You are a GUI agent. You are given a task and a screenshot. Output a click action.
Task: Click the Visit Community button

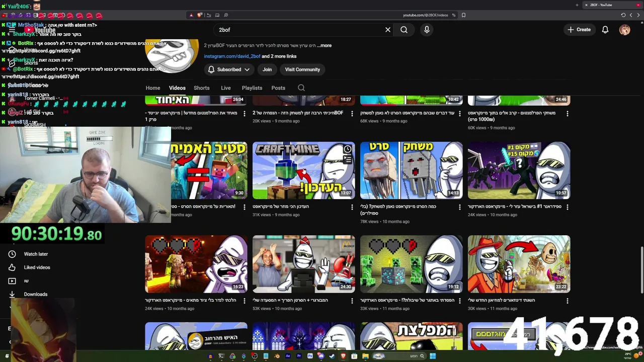302,69
